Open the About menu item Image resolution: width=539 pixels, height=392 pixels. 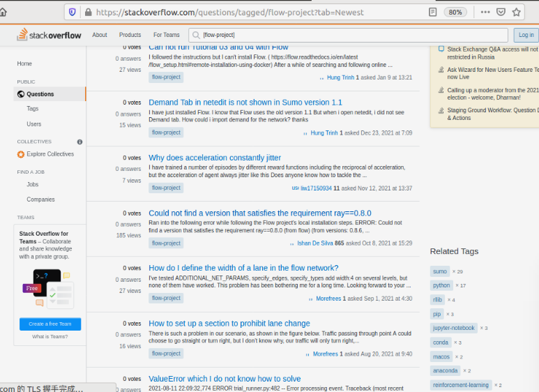(x=99, y=35)
